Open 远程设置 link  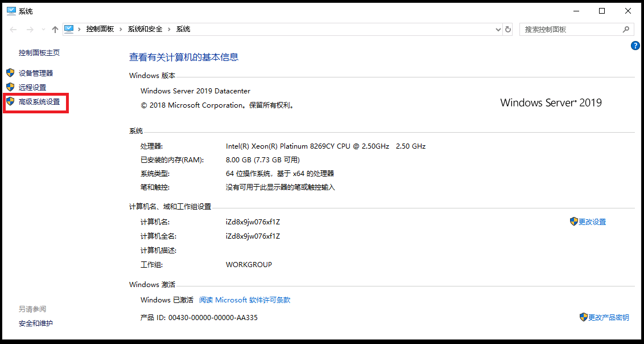pos(32,88)
